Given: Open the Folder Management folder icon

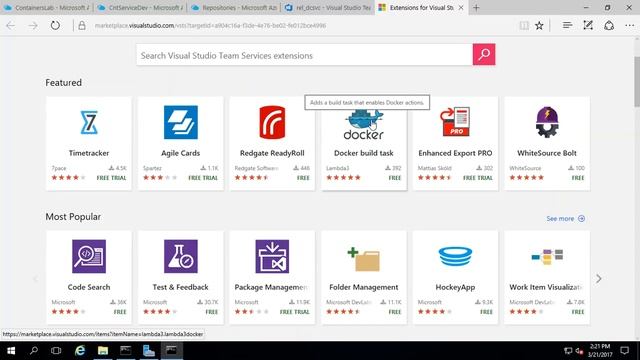Looking at the screenshot, I should pos(364,259).
